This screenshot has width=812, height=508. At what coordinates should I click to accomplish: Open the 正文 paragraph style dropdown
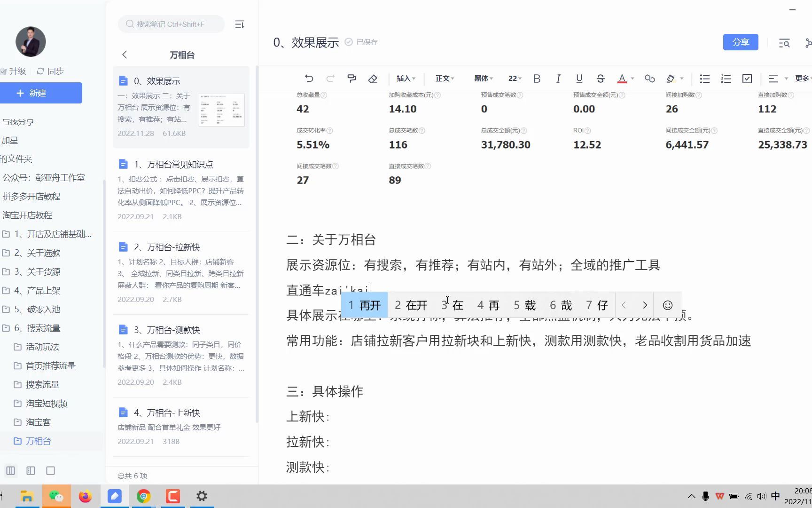point(445,79)
